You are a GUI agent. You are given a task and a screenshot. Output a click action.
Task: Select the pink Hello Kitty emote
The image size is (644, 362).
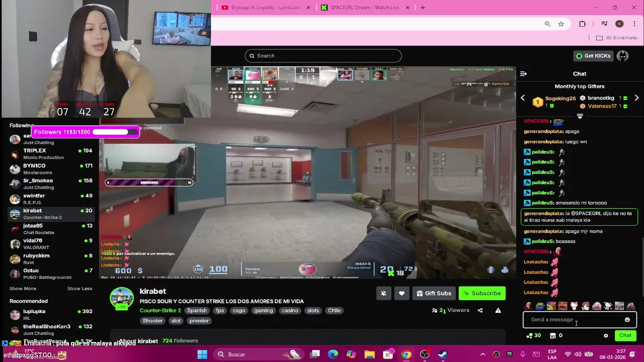coord(574,306)
